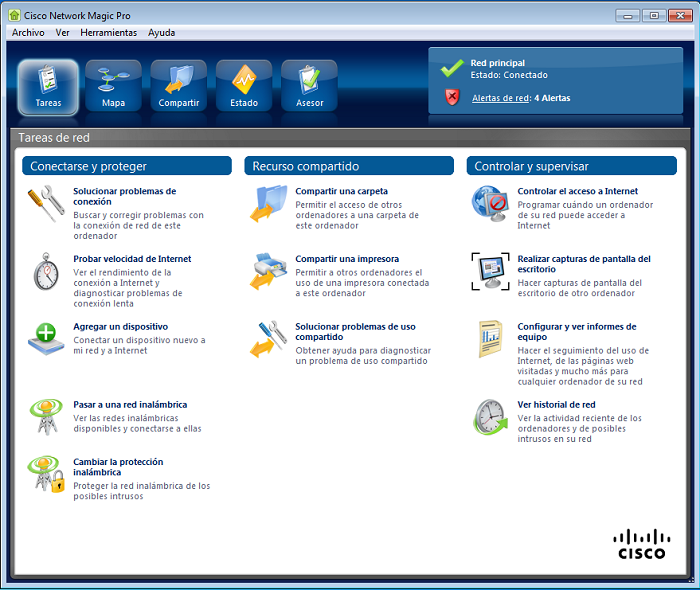Click the shared printer icon
The image size is (700, 590).
coord(268,271)
